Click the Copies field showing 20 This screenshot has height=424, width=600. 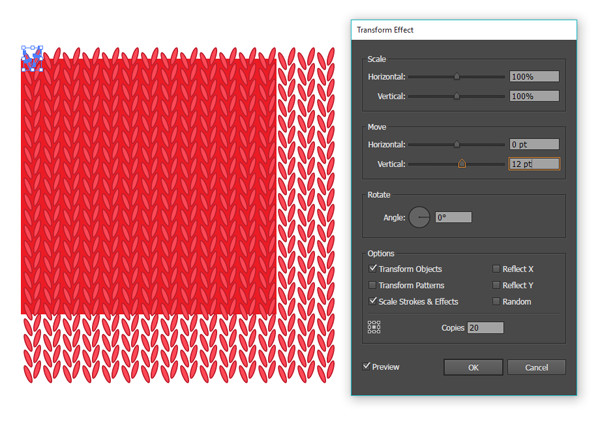(485, 327)
